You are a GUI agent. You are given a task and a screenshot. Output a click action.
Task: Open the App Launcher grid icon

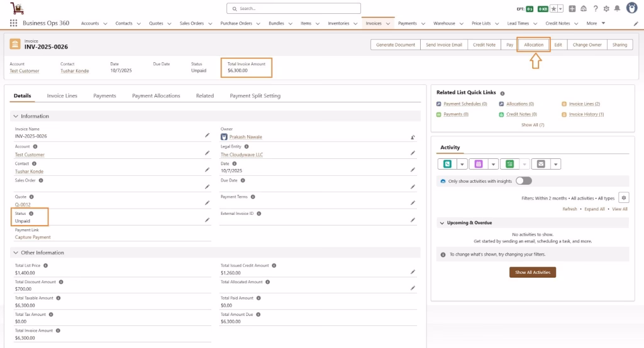coord(13,23)
